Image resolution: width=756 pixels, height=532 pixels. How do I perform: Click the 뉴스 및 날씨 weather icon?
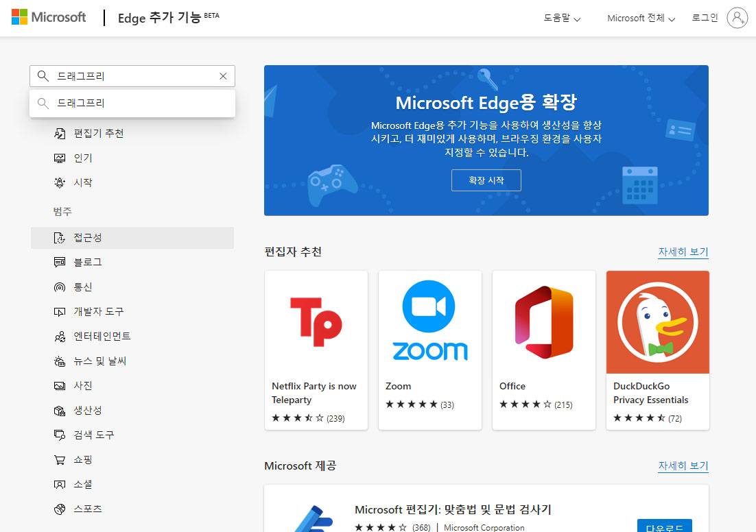coord(60,361)
